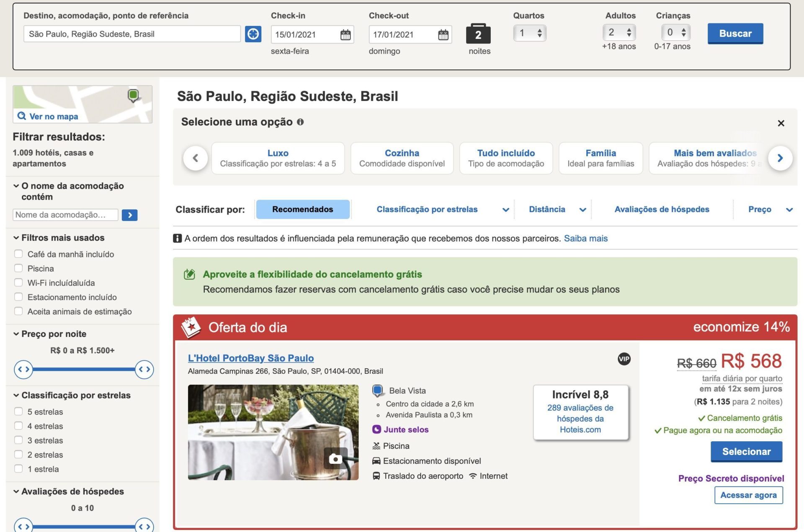Collapse Filtros mais usados section
This screenshot has width=804, height=532.
click(16, 238)
